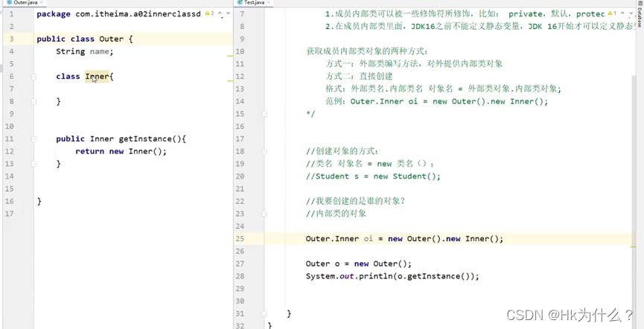Click '方式一' comment line at line 11
This screenshot has width=644, height=329.
point(414,64)
